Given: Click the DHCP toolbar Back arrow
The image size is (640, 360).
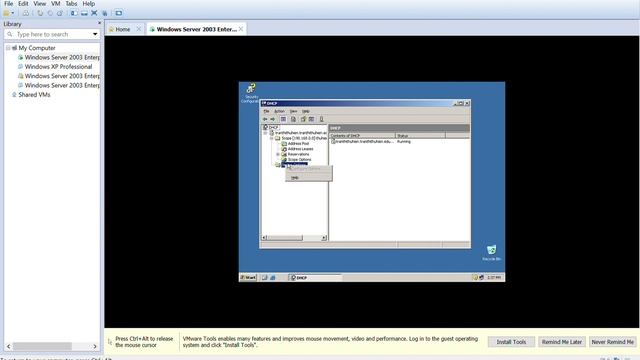Looking at the screenshot, I should tap(265, 119).
